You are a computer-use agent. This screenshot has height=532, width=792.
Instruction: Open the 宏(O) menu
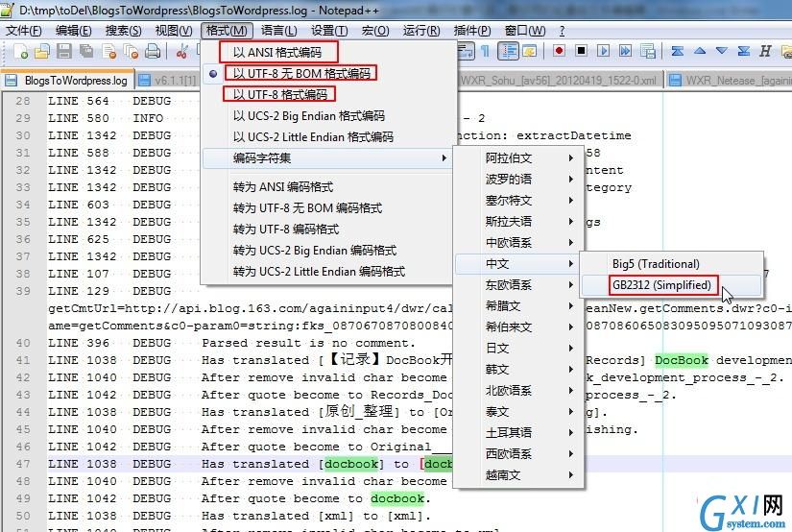point(375,31)
